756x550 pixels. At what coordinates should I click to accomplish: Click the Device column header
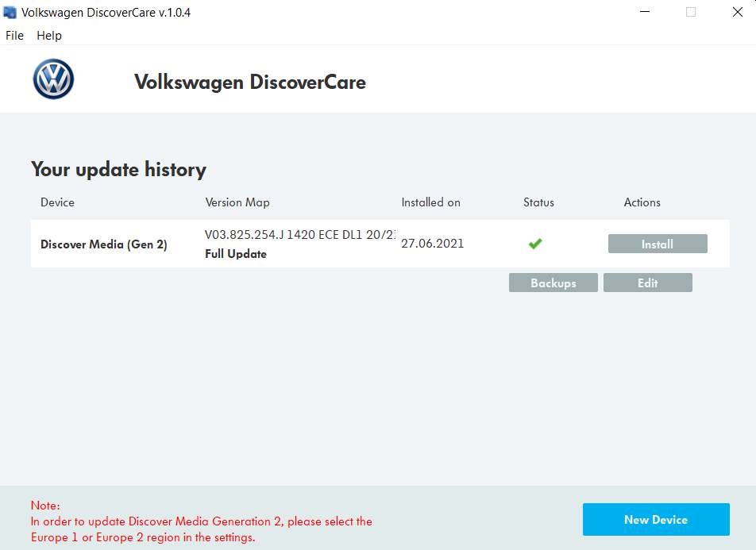pyautogui.click(x=57, y=202)
